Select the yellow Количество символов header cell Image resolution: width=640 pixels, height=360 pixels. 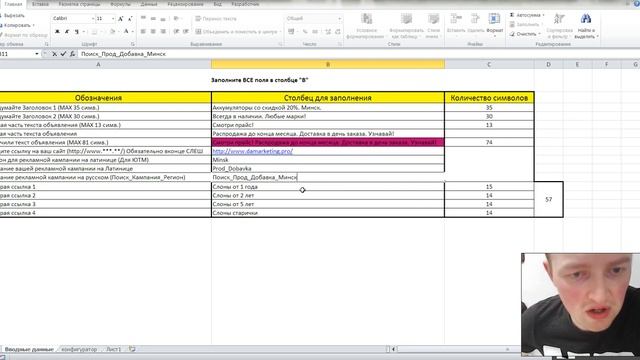(x=489, y=98)
